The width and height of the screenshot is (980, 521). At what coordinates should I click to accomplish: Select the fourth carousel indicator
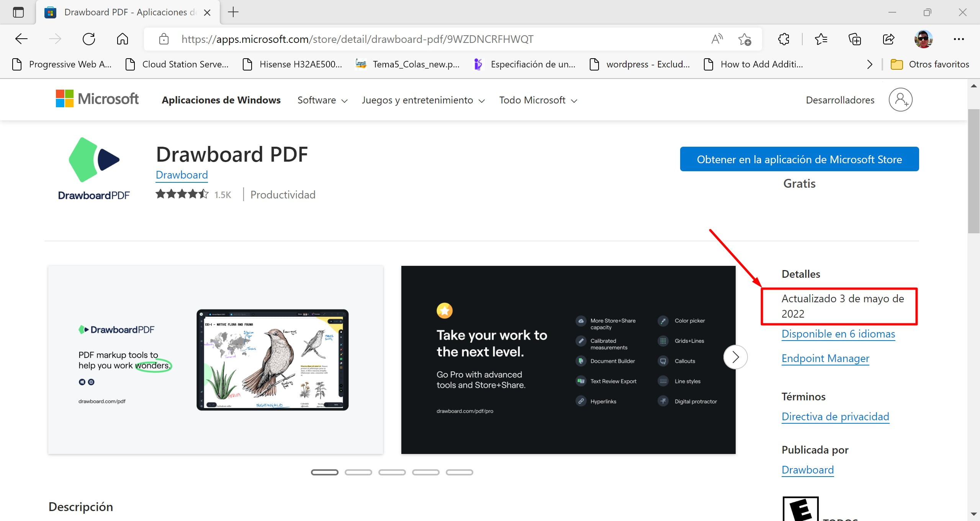[426, 472]
